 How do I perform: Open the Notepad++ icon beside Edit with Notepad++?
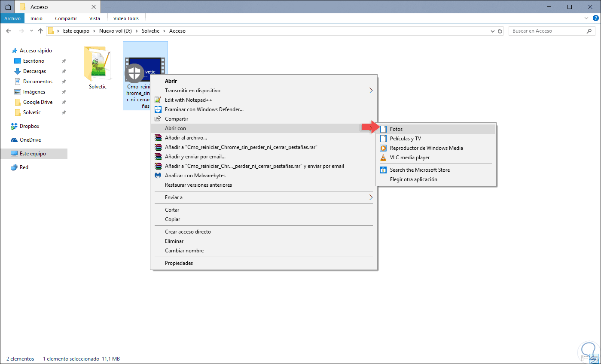coord(157,100)
